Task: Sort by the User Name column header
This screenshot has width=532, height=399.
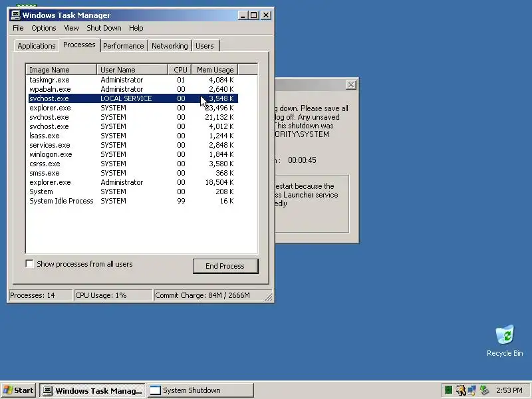Action: pyautogui.click(x=132, y=70)
